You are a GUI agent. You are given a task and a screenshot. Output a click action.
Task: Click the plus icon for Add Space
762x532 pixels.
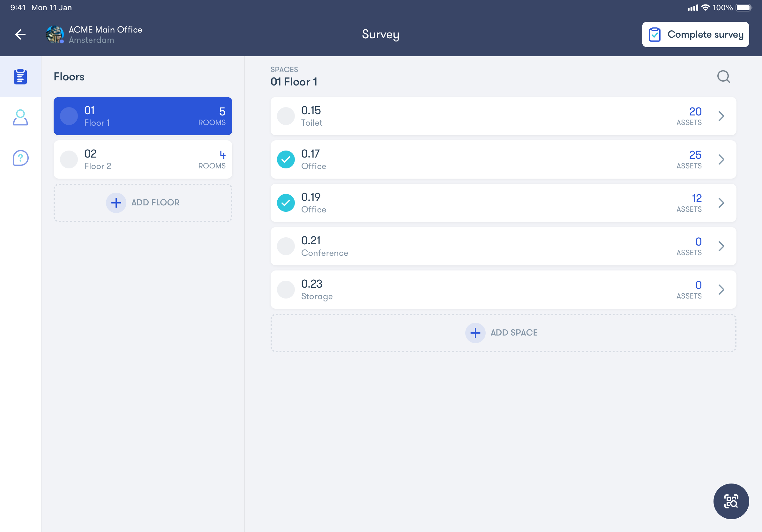475,333
